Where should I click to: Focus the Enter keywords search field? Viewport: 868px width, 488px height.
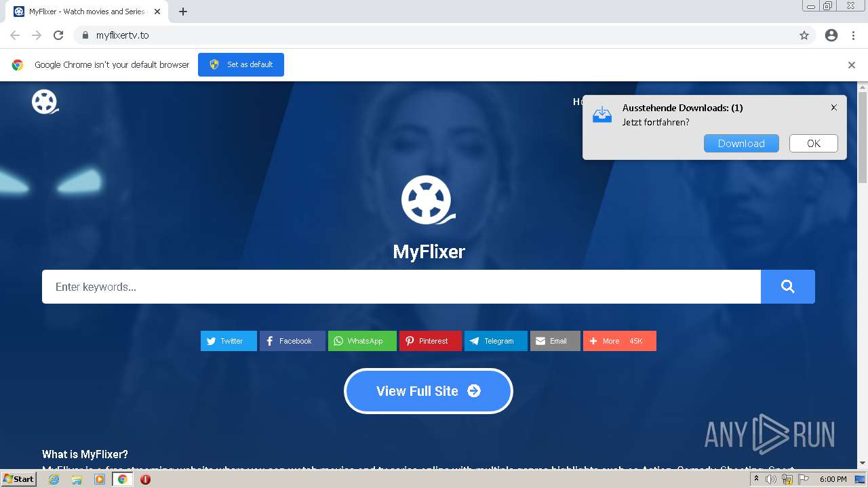coord(401,287)
